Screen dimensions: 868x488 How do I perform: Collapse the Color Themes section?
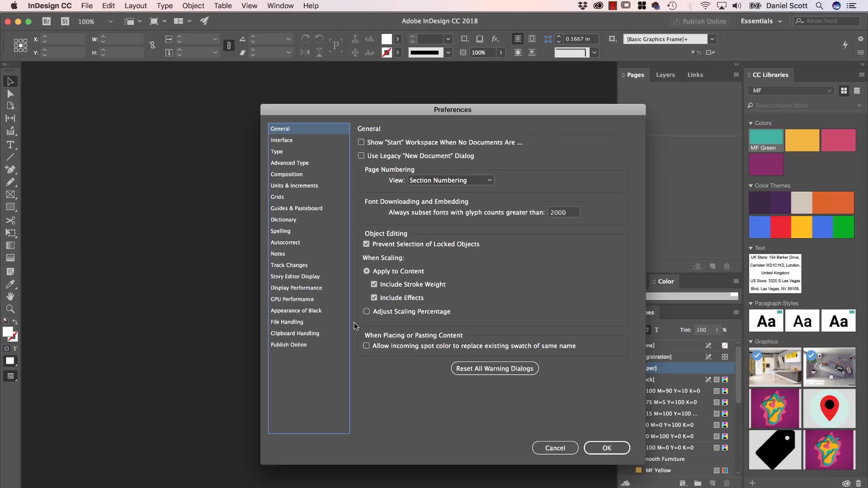point(750,186)
